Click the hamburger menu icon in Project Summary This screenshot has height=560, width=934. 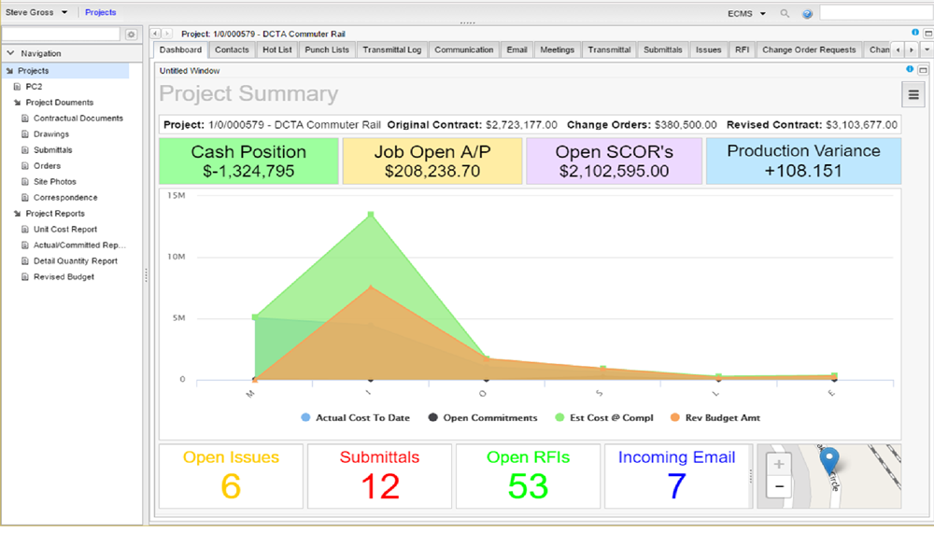click(x=913, y=94)
